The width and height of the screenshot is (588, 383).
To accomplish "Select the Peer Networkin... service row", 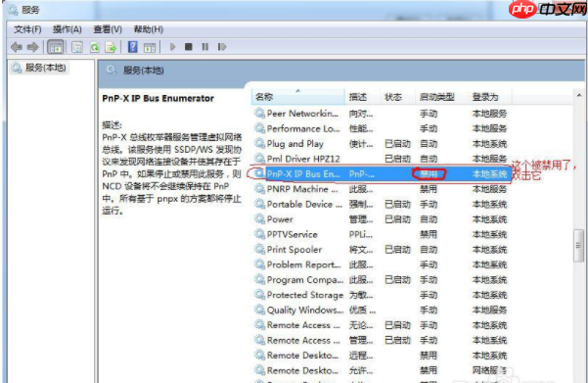I will (382, 114).
